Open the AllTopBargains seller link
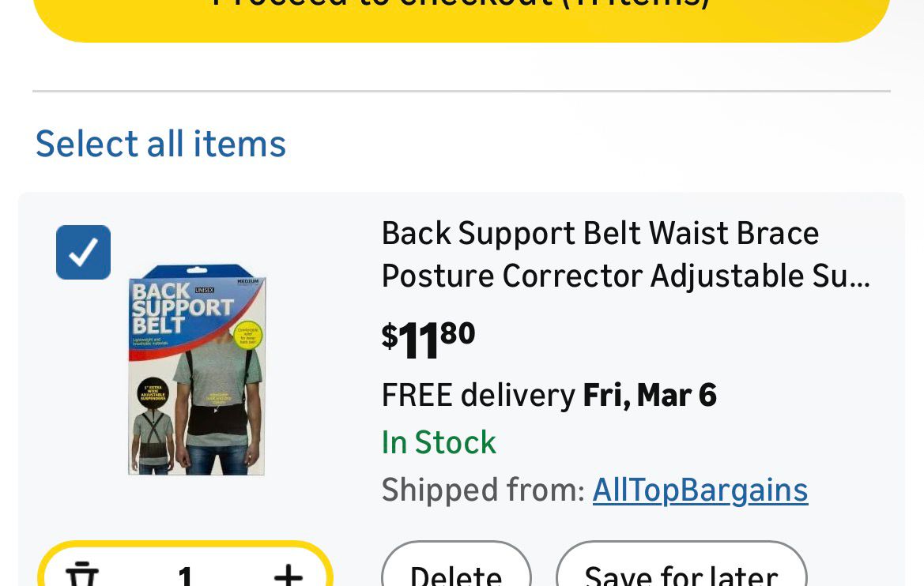 pyautogui.click(x=700, y=490)
